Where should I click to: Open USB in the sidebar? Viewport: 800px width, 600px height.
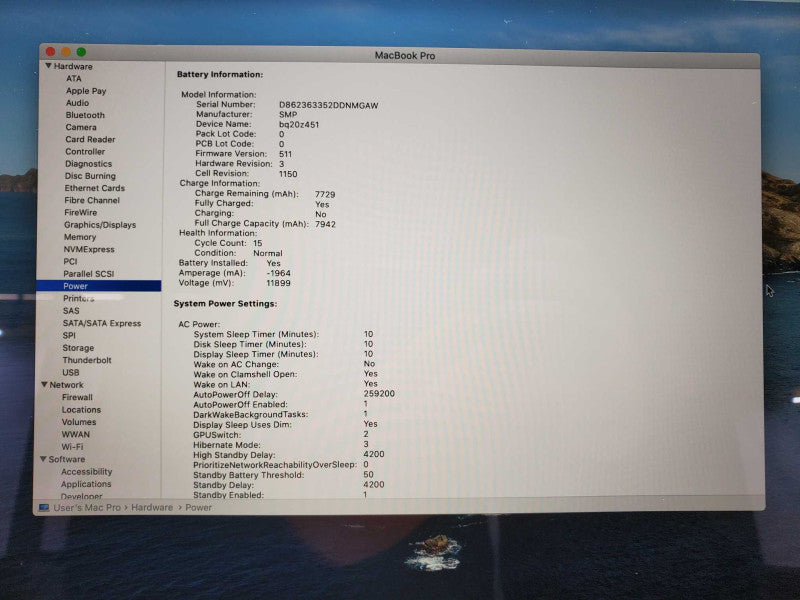pos(70,372)
